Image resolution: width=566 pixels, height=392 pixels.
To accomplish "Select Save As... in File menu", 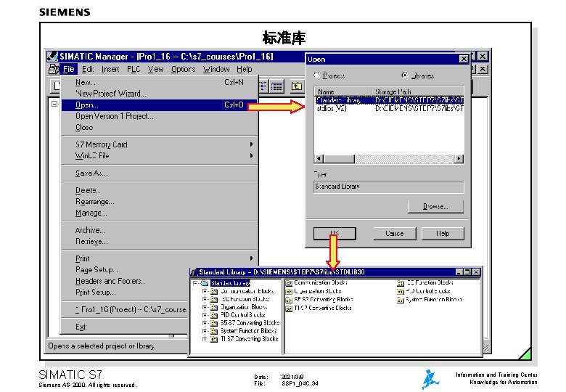I will pos(159,173).
